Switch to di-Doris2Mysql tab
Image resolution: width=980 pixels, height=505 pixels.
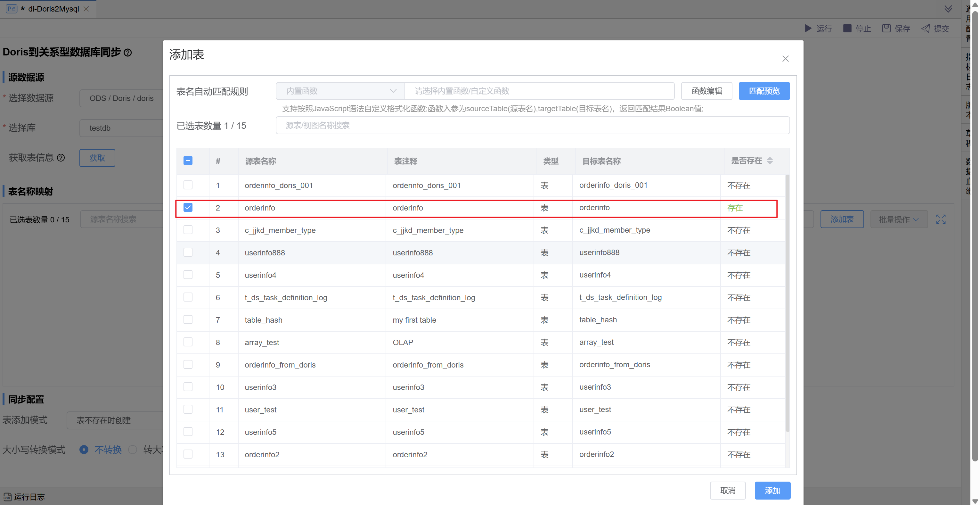coord(53,9)
